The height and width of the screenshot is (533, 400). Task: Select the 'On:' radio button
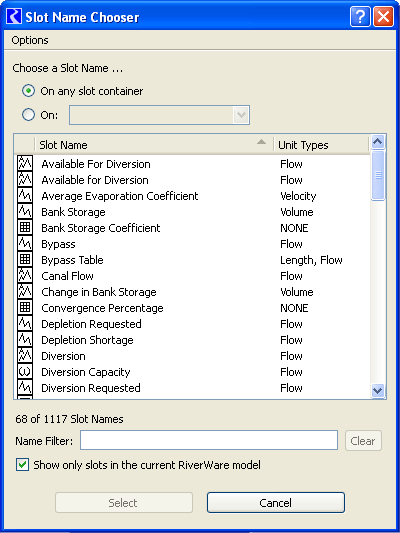tap(29, 115)
